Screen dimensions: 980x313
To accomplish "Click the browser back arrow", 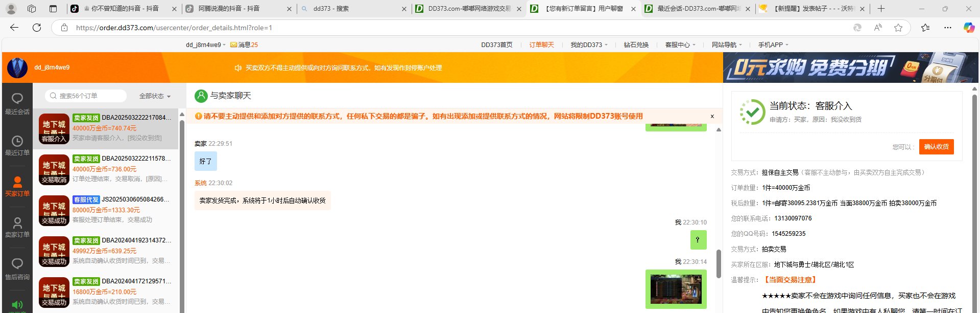I will (x=14, y=28).
